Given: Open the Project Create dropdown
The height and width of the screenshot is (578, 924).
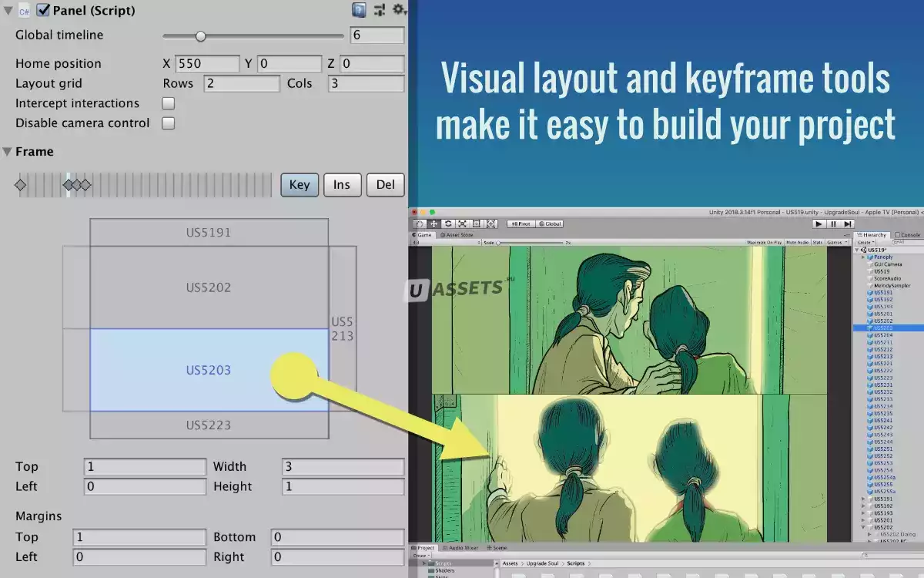Looking at the screenshot, I should click(421, 556).
